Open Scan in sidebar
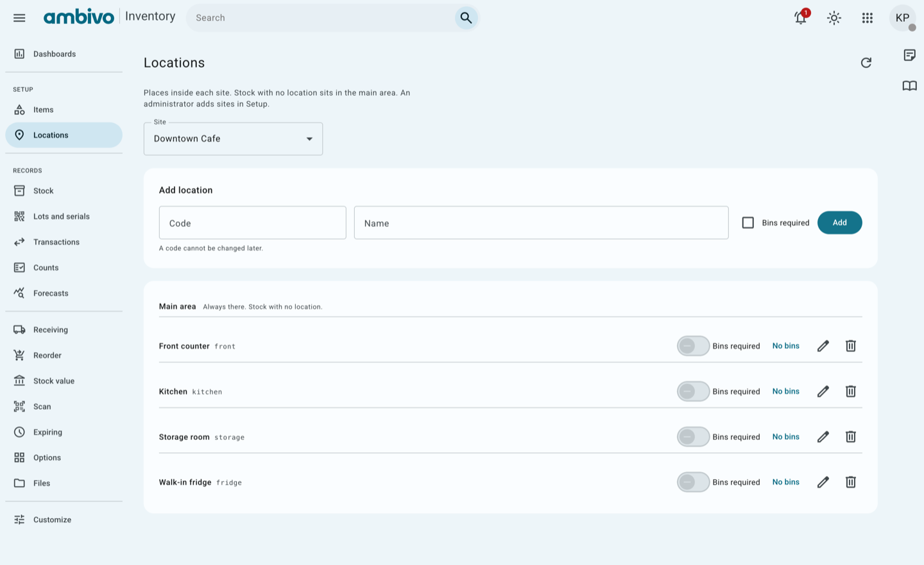This screenshot has width=924, height=565. 64,407
